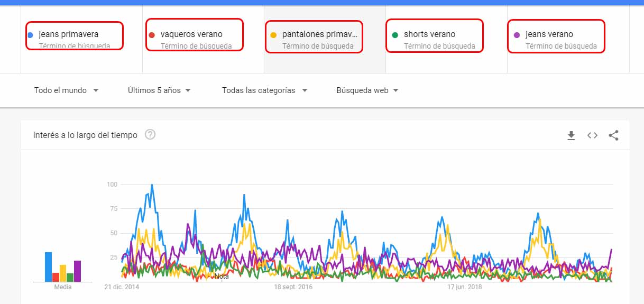Click the embed code icon

coord(592,135)
